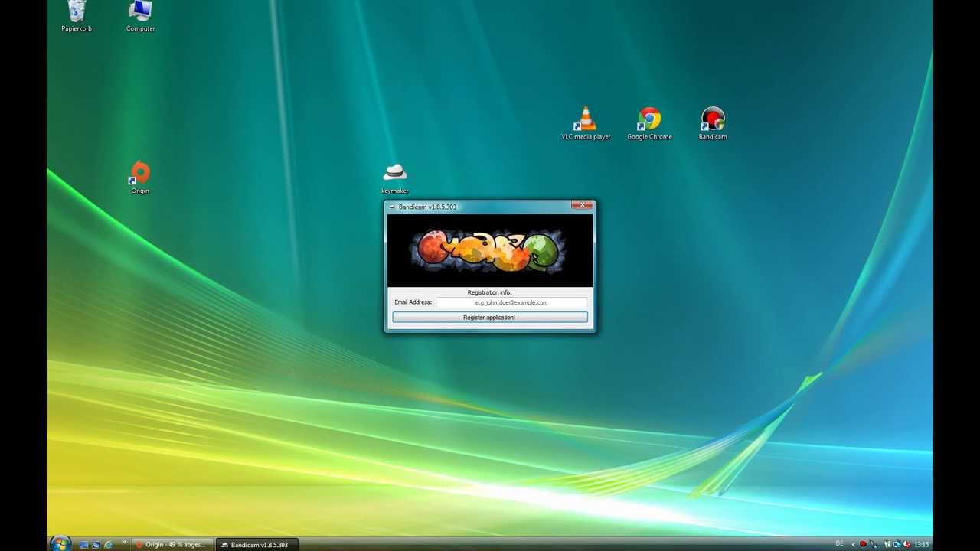
Task: Open the Papierkorb recycle bin icon
Action: click(77, 16)
